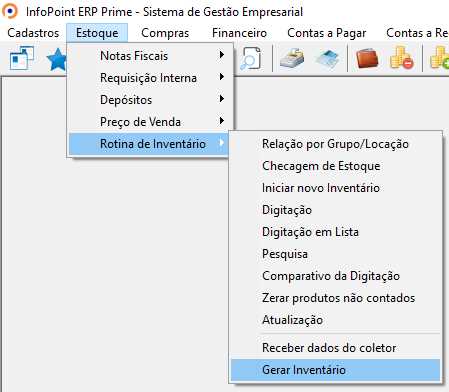Choose Iniciar novo Inventário

[335, 188]
